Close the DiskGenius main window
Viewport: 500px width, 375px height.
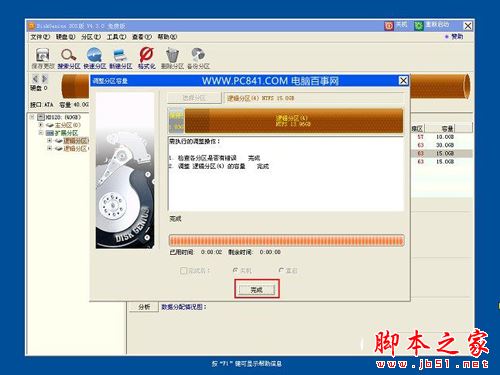[x=468, y=26]
